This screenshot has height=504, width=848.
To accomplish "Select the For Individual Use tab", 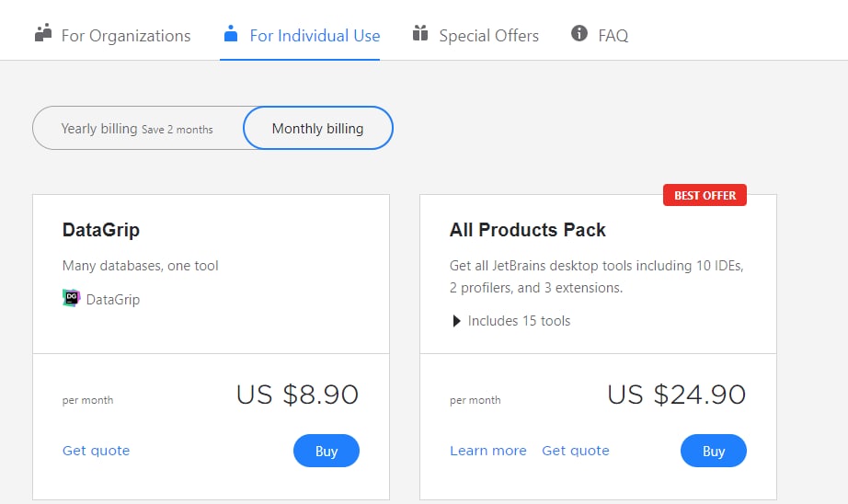I will pos(302,35).
